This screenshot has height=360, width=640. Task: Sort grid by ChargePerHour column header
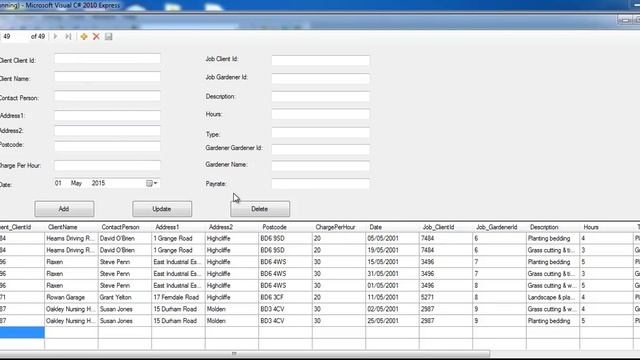click(x=339, y=227)
